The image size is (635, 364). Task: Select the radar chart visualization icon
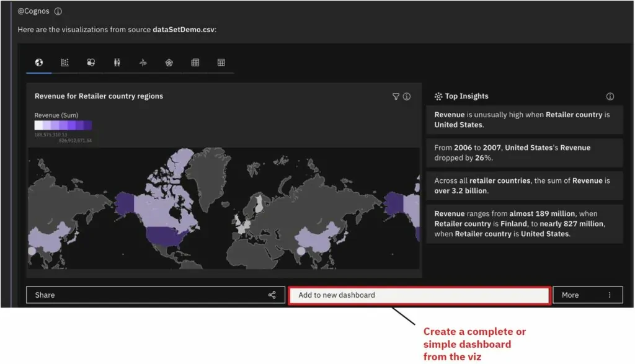(169, 63)
